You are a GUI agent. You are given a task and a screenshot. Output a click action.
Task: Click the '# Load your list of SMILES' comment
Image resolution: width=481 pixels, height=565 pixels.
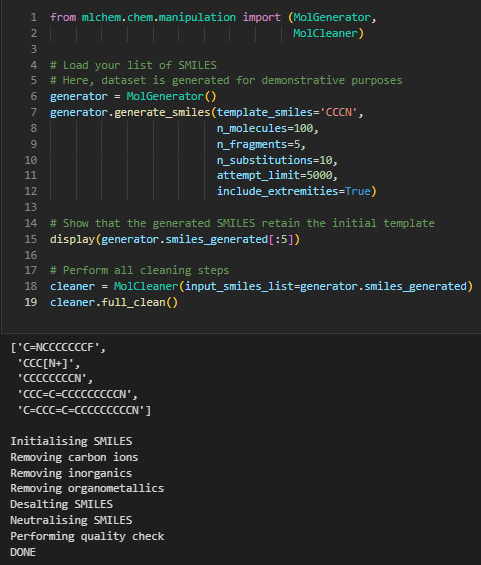[x=133, y=65]
